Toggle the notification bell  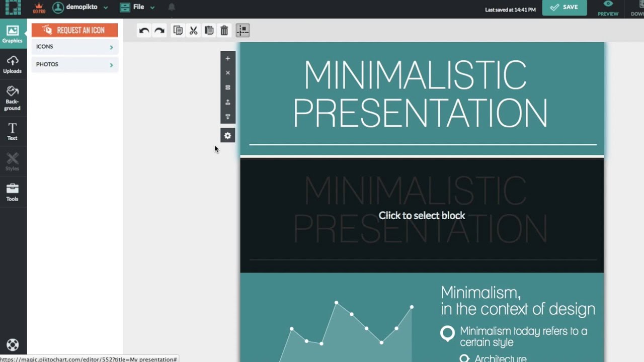point(172,7)
